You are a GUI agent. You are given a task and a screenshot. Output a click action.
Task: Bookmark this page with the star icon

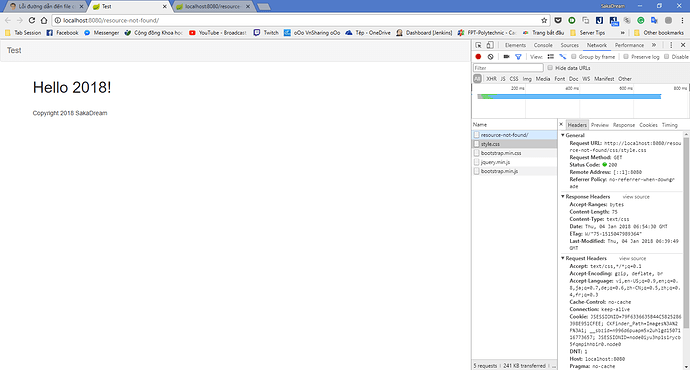544,20
